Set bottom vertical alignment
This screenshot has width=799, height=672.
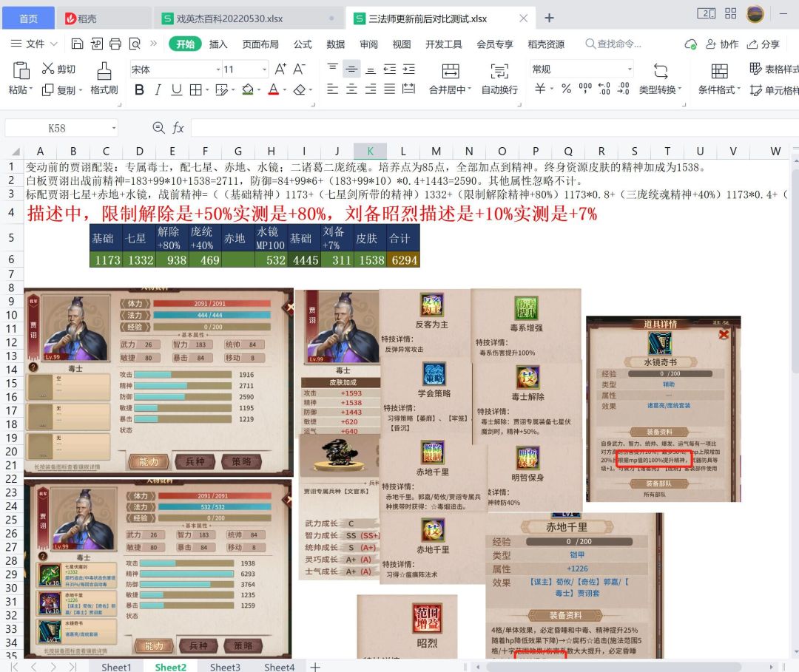tap(371, 69)
